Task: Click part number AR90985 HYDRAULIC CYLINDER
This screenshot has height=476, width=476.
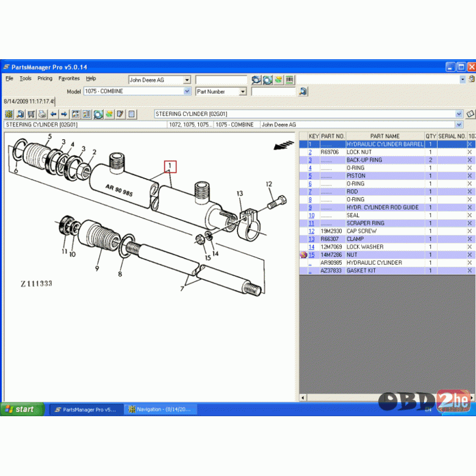Action: tap(331, 262)
